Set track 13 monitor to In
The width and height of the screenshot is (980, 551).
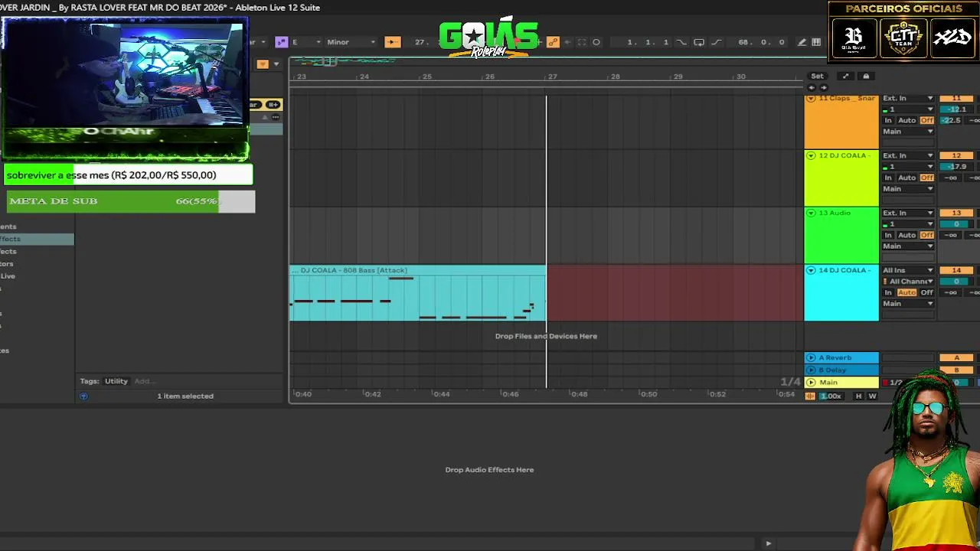click(888, 235)
